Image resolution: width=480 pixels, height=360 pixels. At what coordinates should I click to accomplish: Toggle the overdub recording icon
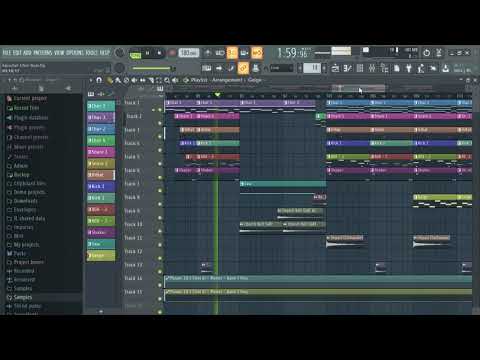click(x=244, y=53)
